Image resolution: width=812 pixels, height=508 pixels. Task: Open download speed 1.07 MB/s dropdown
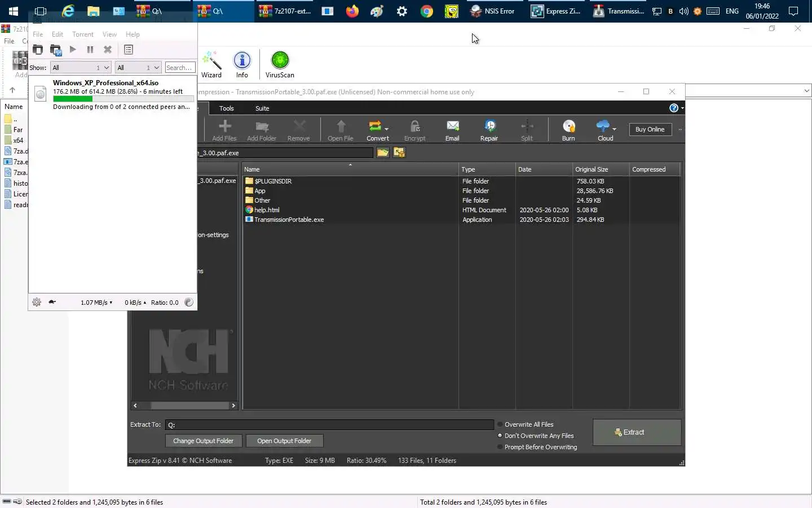click(x=96, y=303)
